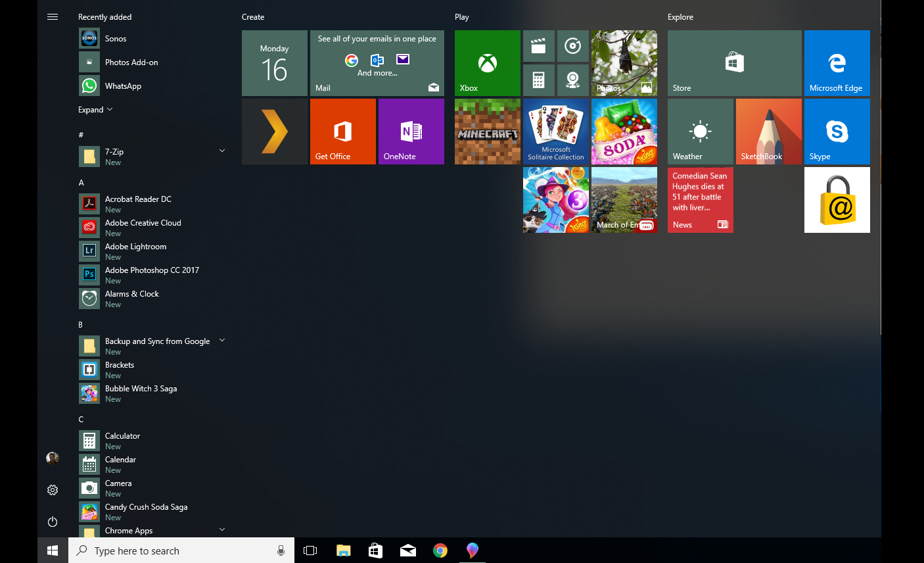Open the Power options button
This screenshot has height=563, width=924.
(x=53, y=522)
